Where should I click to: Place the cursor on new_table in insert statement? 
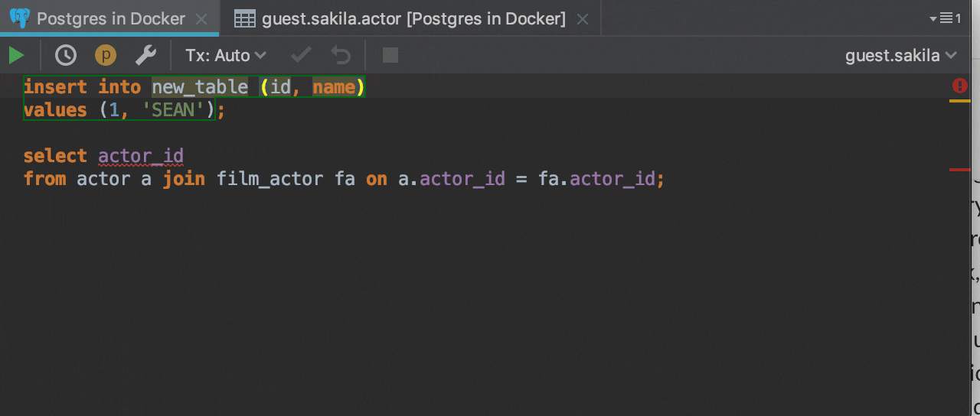point(200,87)
